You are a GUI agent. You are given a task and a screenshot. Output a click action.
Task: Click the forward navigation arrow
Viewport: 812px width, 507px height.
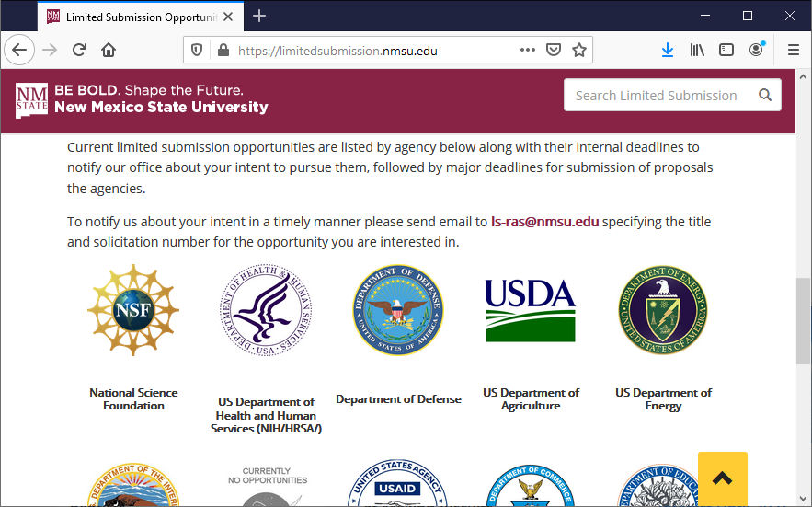[x=50, y=50]
